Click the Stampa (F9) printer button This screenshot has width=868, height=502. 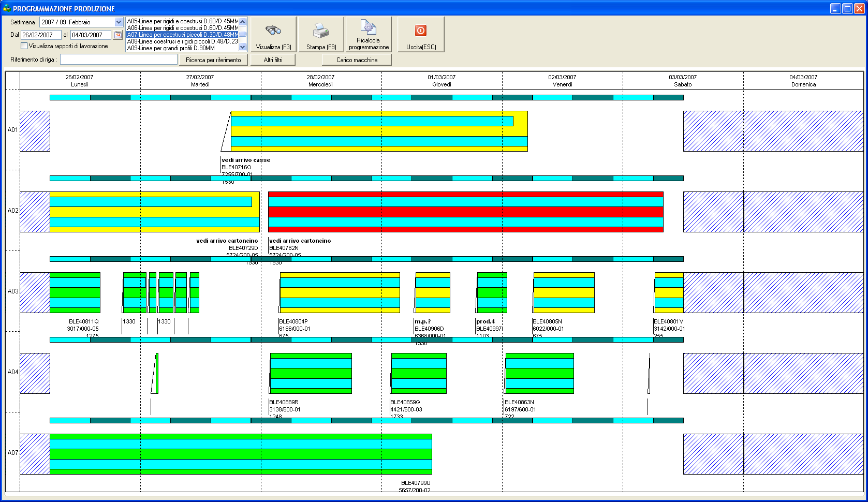point(321,34)
